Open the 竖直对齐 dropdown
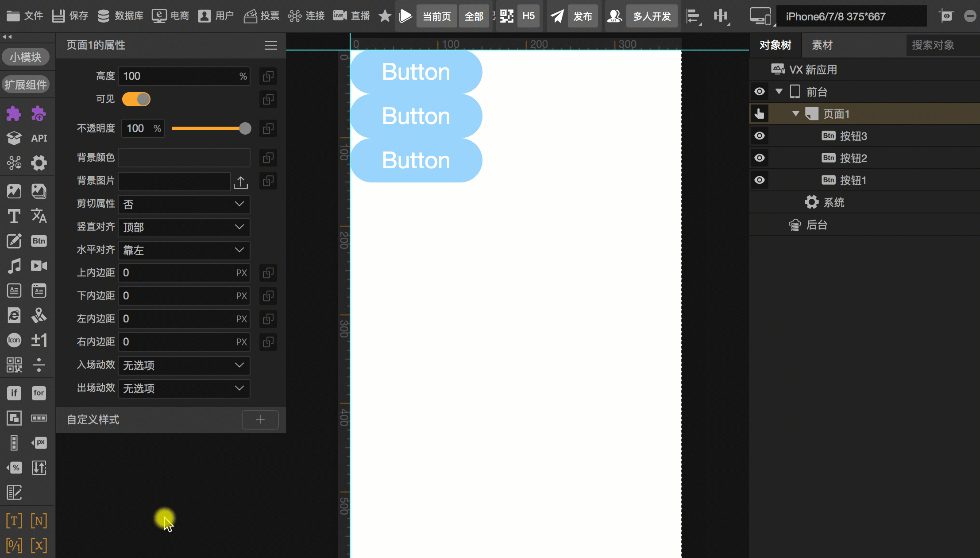Image resolution: width=980 pixels, height=558 pixels. (184, 227)
